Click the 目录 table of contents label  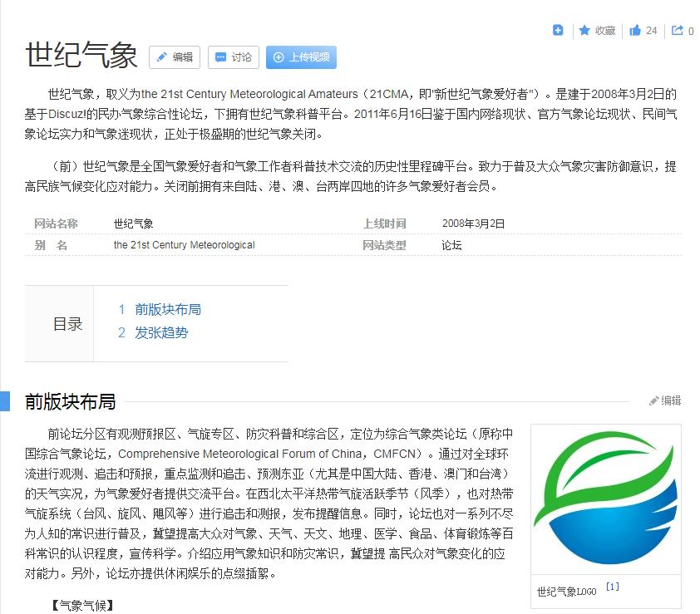(68, 324)
